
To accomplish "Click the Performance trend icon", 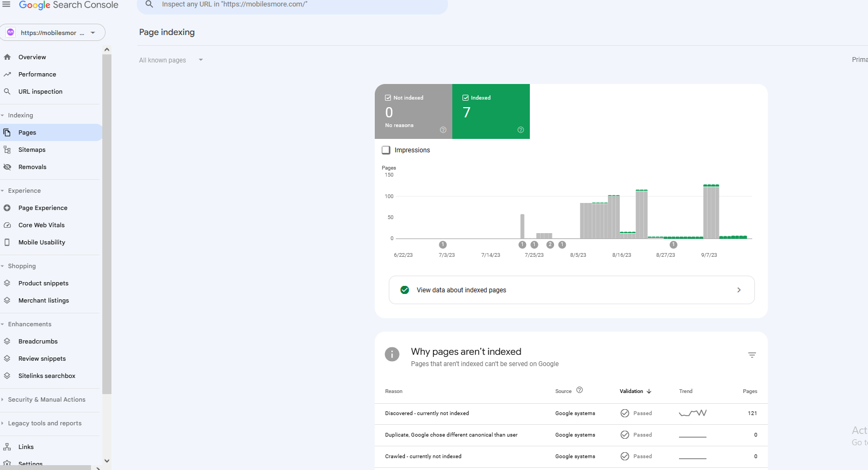I will click(x=7, y=74).
